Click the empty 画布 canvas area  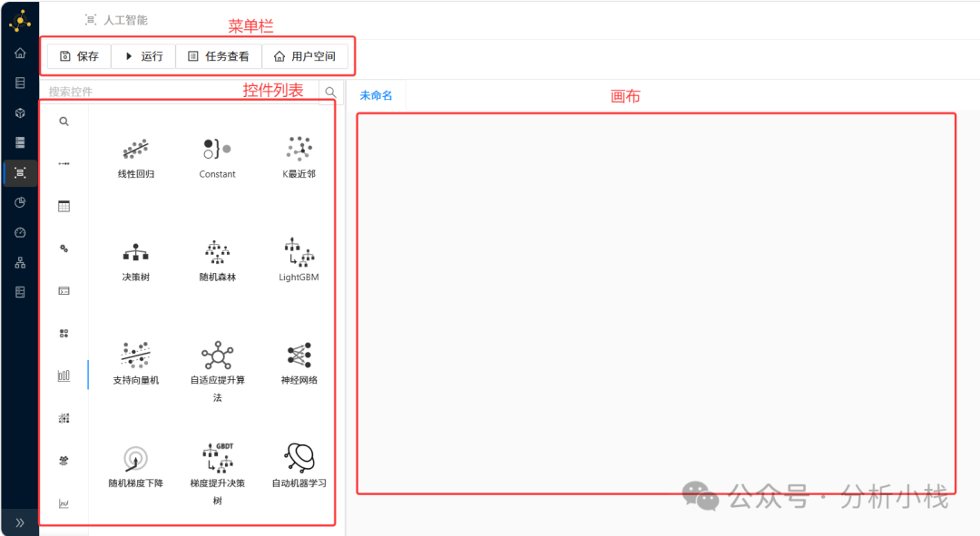(x=656, y=304)
